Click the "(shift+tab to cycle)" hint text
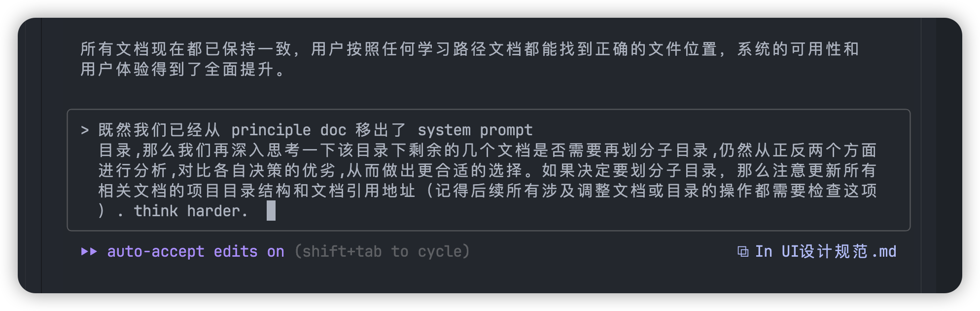The width and height of the screenshot is (980, 311). (382, 252)
